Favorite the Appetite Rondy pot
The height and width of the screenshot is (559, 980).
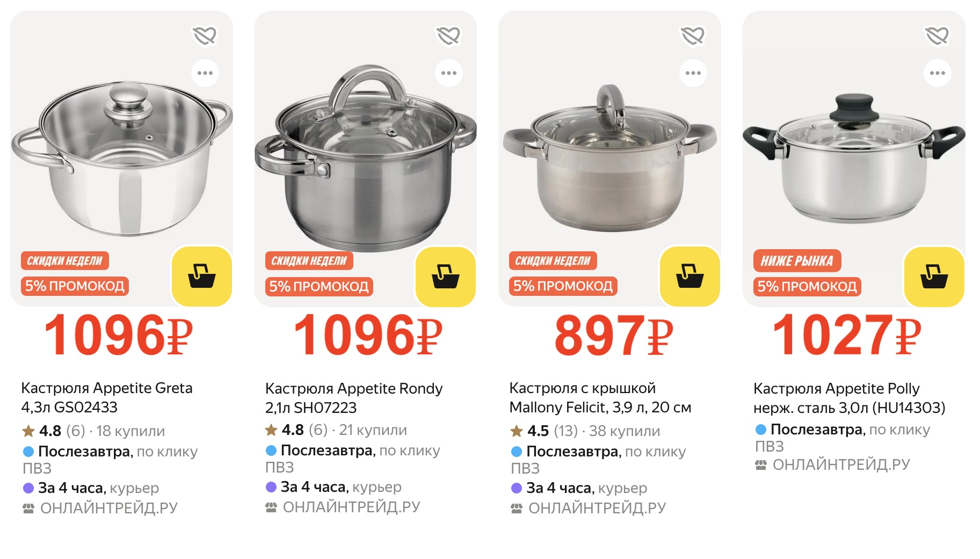pyautogui.click(x=448, y=36)
